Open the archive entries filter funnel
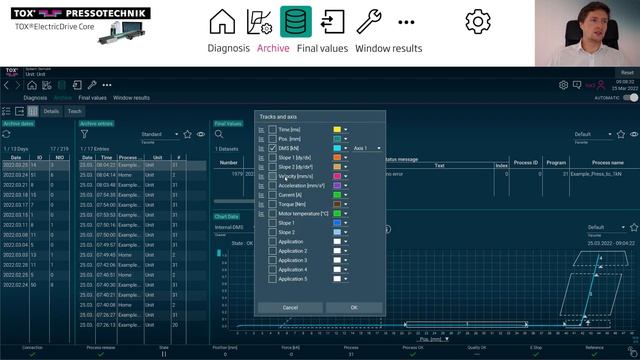The height and width of the screenshot is (360, 640). point(84,134)
